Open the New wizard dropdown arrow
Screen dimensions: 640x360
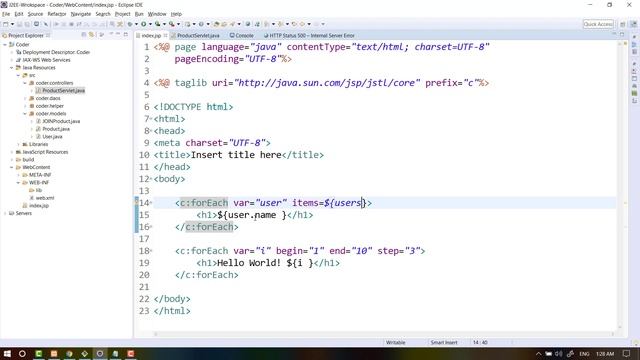click(x=12, y=24)
